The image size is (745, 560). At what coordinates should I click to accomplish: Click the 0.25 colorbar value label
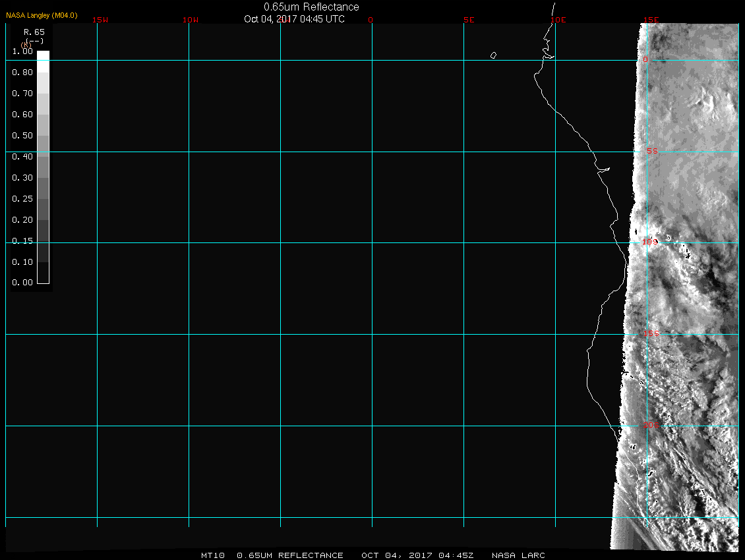click(22, 198)
